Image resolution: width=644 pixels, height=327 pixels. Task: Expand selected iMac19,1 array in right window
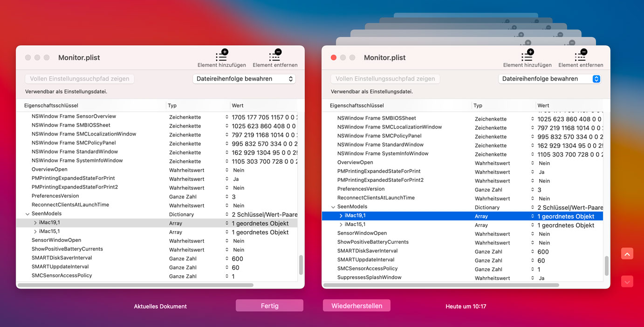tap(341, 216)
